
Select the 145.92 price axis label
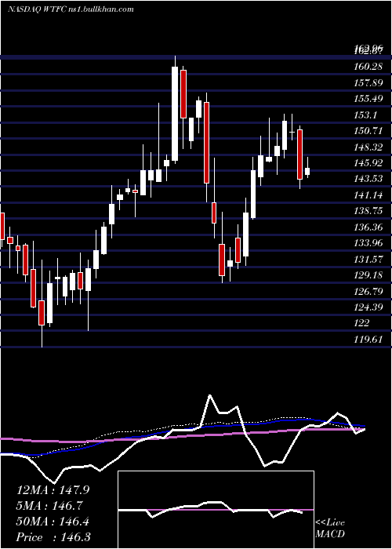(368, 163)
